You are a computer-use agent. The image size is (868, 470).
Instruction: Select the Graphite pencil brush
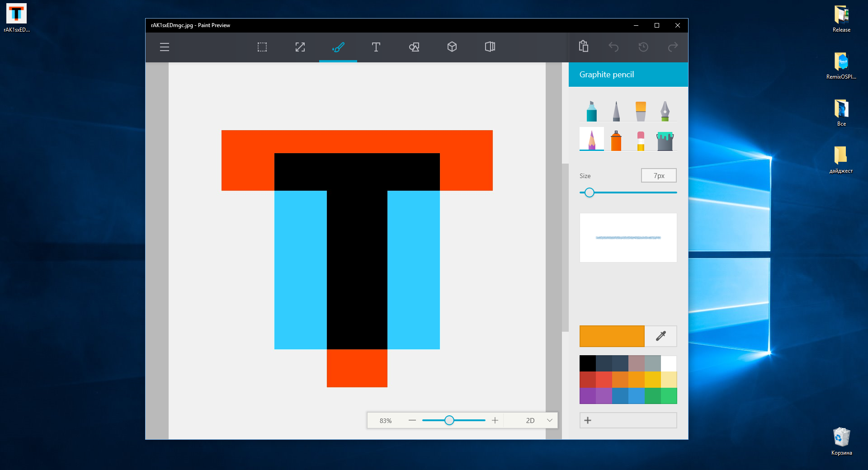[592, 139]
